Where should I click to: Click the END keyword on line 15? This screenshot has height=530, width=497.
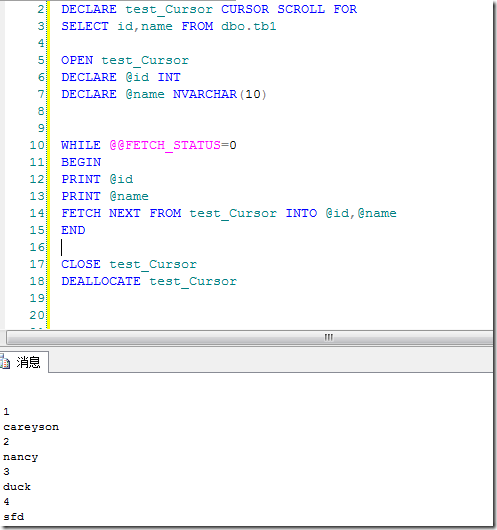[x=73, y=230]
